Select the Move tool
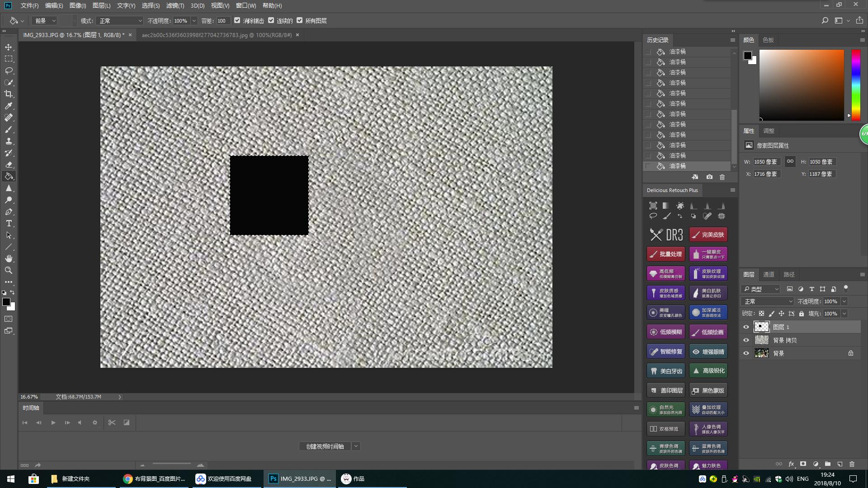This screenshot has height=488, width=868. point(9,47)
